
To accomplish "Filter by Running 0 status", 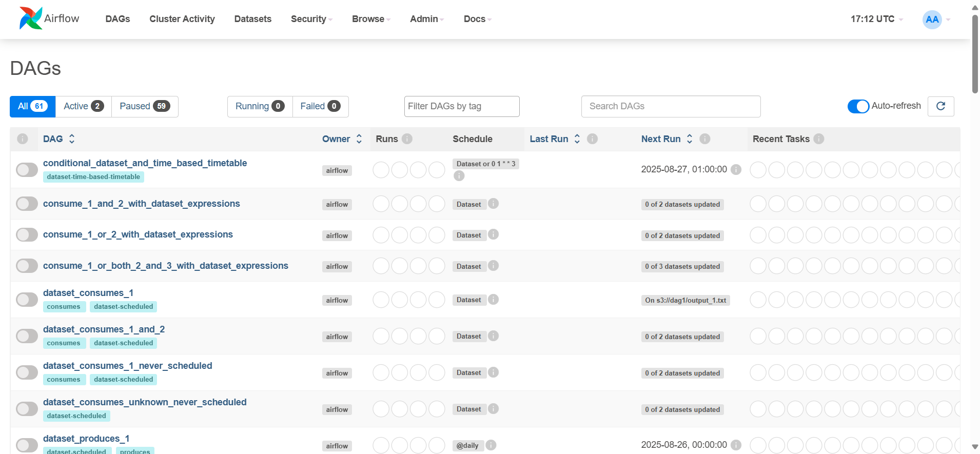I will click(x=260, y=106).
